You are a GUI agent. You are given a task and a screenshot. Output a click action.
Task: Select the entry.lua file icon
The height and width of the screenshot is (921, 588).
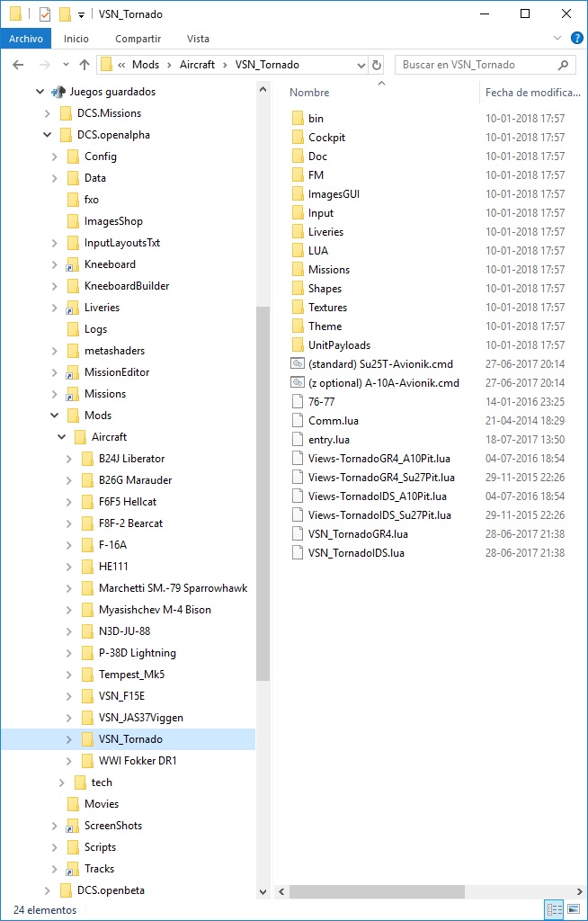coord(298,439)
